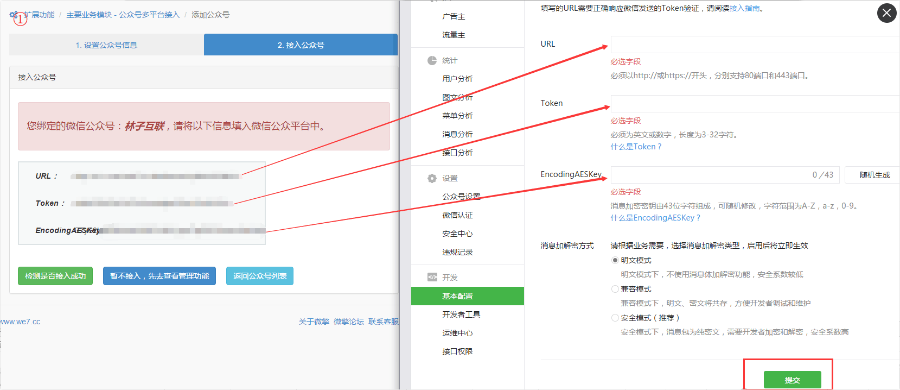Open 开发者工具 menu item

point(461,314)
